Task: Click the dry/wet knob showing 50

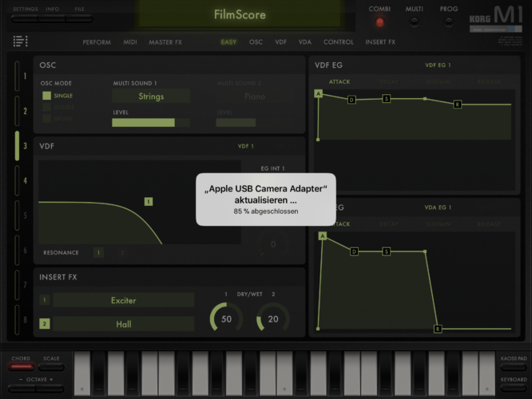Action: [x=226, y=319]
